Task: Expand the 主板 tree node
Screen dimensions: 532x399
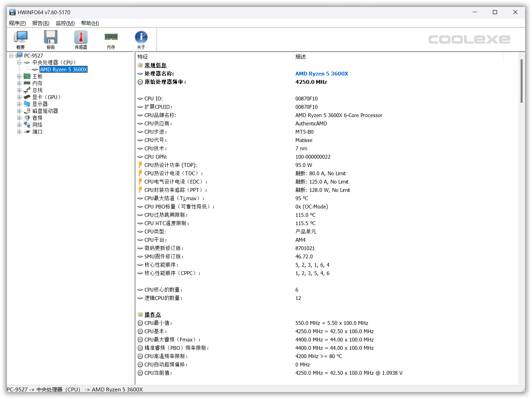Action: click(20, 76)
